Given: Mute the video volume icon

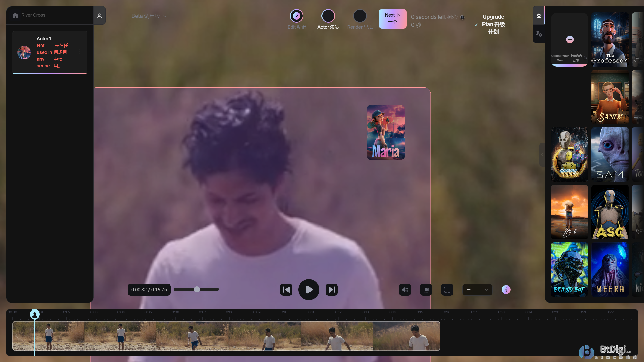Looking at the screenshot, I should coord(405,290).
